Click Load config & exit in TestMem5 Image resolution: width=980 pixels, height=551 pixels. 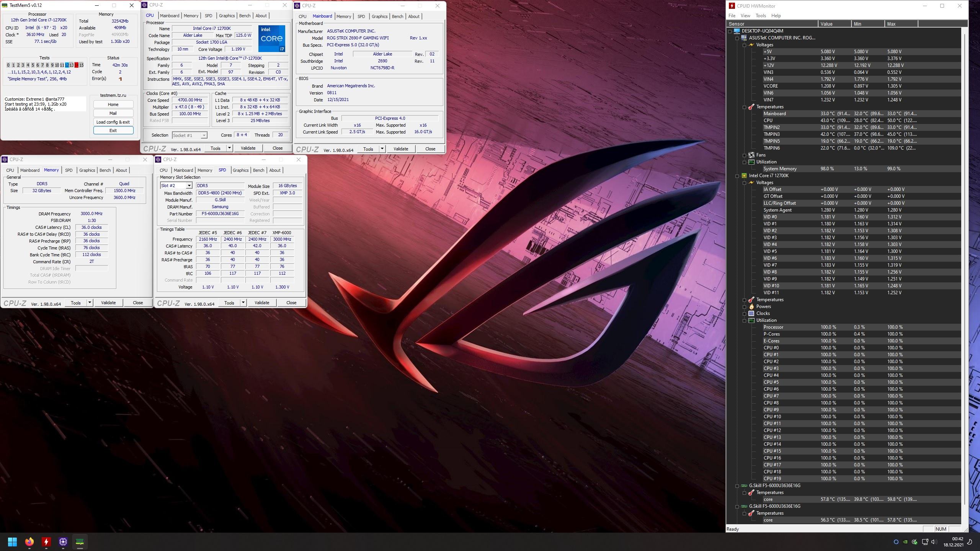click(x=113, y=122)
